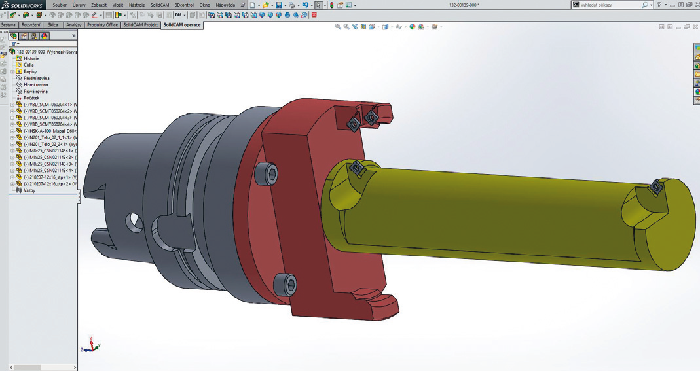The image size is (700, 371).
Task: Switch to the SolidCAM Projekt tab
Action: click(x=141, y=25)
